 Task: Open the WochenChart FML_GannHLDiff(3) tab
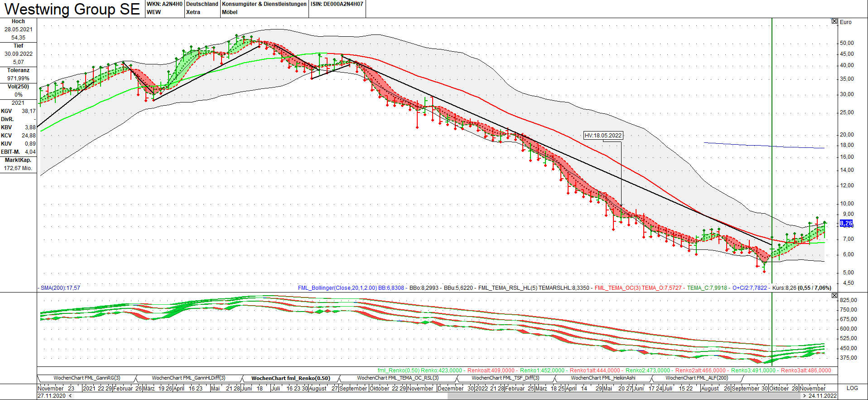tap(188, 378)
